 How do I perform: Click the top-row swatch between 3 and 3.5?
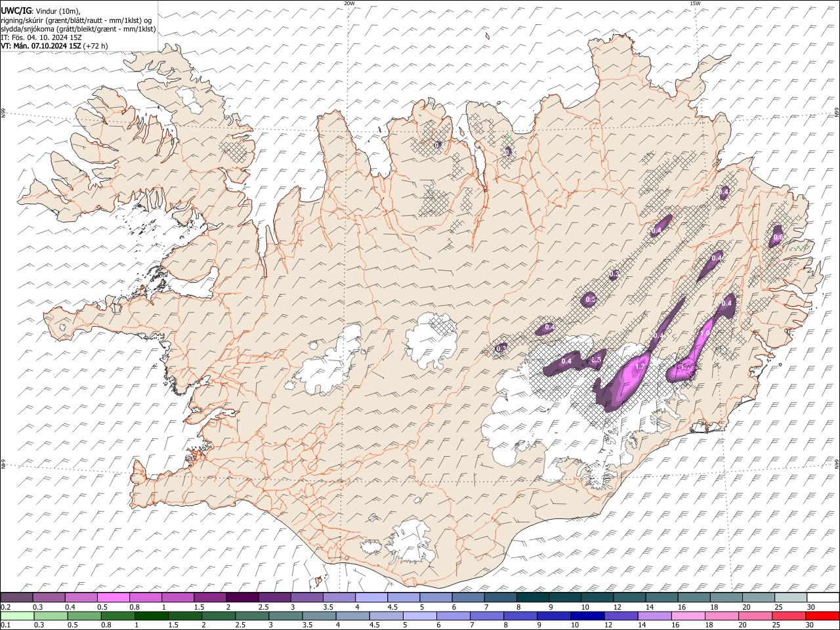(307, 597)
